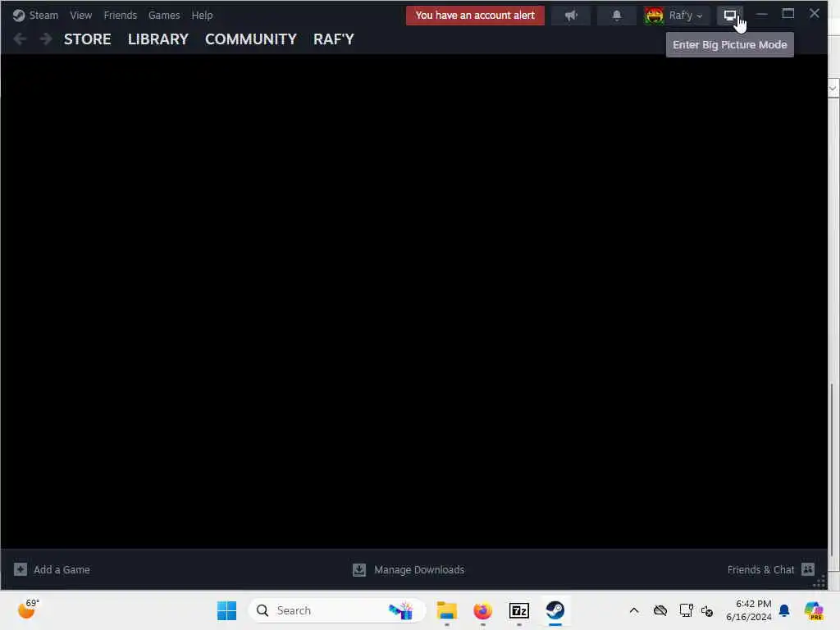
Task: Open Friends & Chat text link
Action: pyautogui.click(x=760, y=569)
